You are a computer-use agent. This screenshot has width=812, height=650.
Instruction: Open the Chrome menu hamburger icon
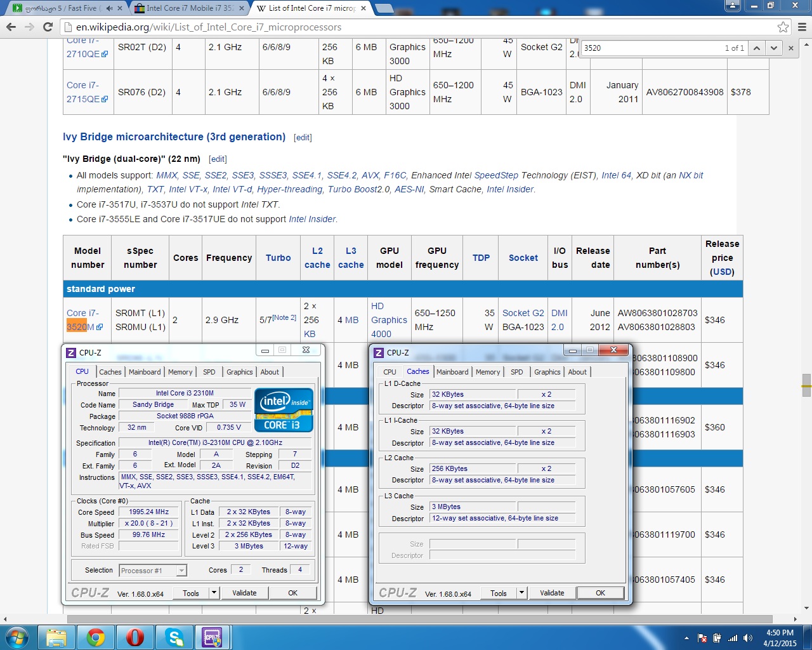point(802,27)
